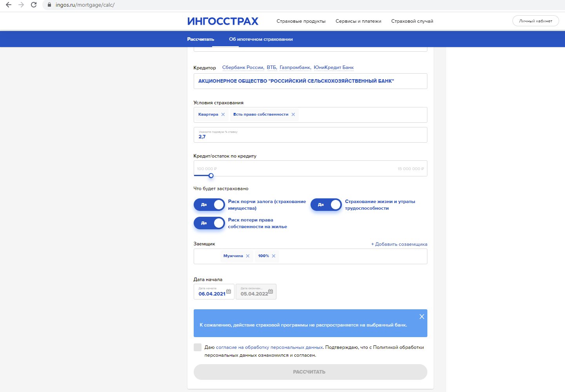Reload the page with refresh icon

click(x=34, y=5)
